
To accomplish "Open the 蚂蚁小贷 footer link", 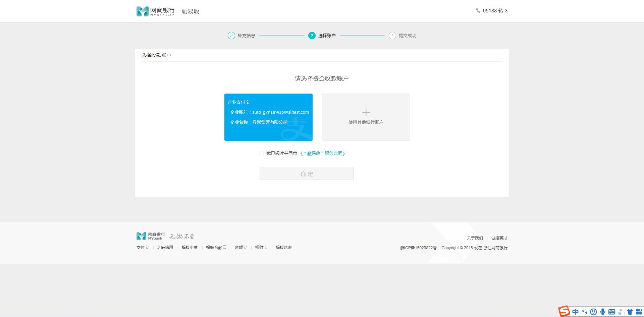I will (190, 248).
